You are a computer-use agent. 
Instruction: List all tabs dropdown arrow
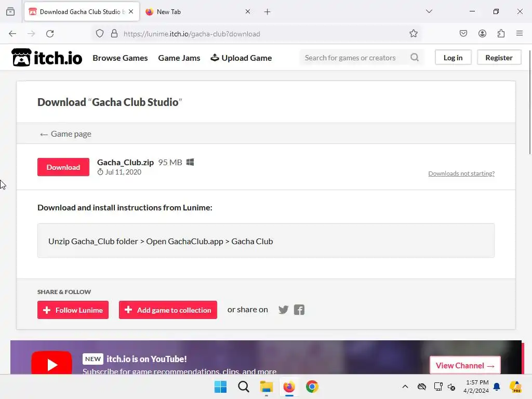[x=429, y=11]
